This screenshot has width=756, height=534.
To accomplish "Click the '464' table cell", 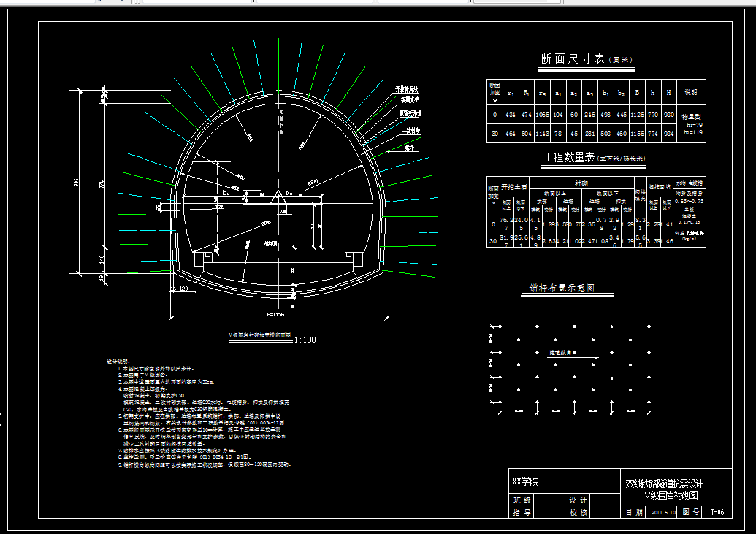I will [x=511, y=134].
